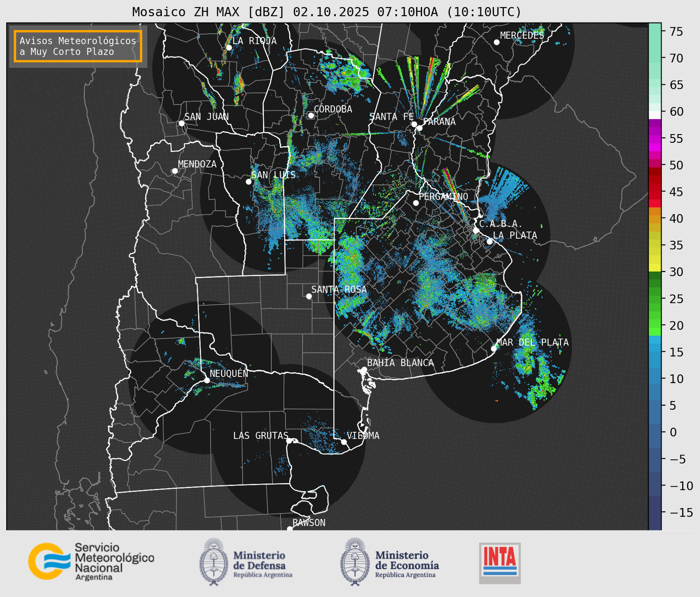
Task: Select the Mercedes city marker dot
Action: coord(497,42)
